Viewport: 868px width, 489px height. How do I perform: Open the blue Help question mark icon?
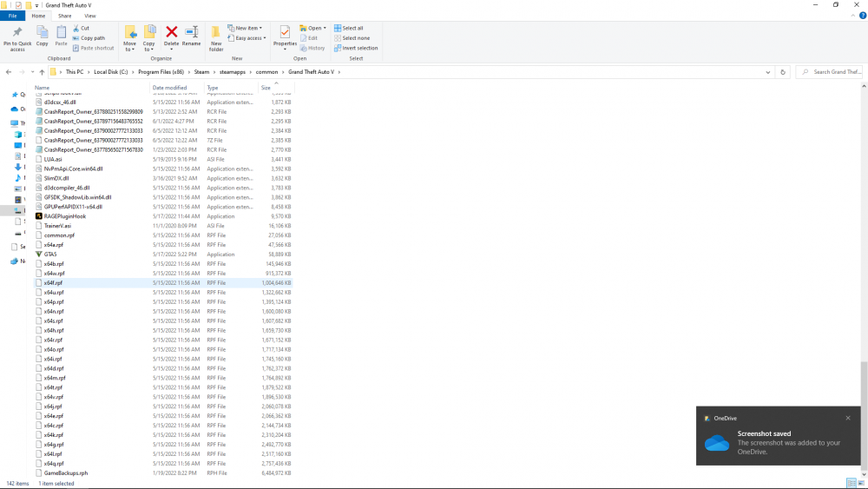[861, 16]
